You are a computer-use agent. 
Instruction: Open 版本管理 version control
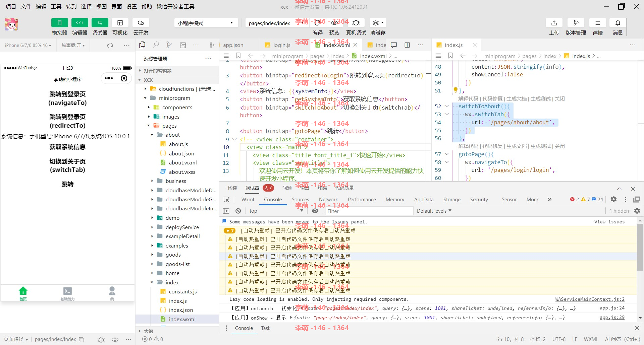pyautogui.click(x=576, y=23)
